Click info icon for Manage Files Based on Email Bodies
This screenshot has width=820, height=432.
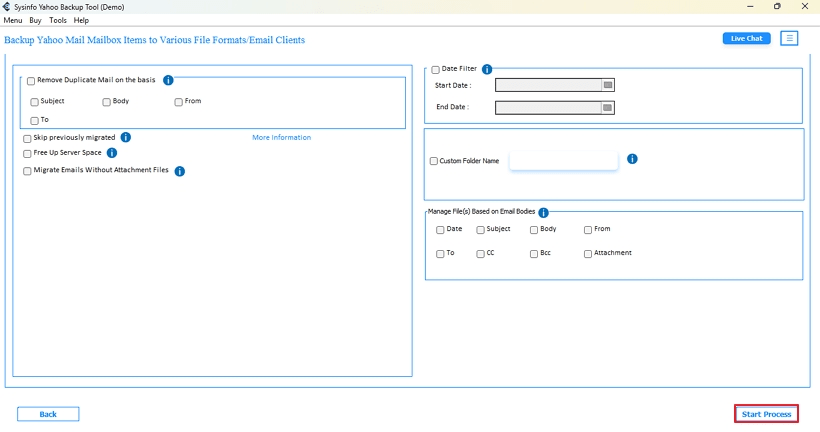pos(543,212)
